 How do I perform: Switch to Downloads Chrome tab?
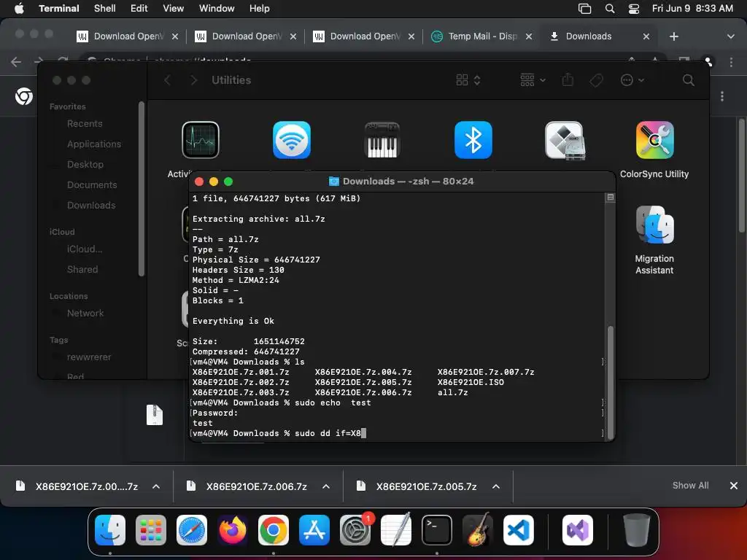[600, 36]
